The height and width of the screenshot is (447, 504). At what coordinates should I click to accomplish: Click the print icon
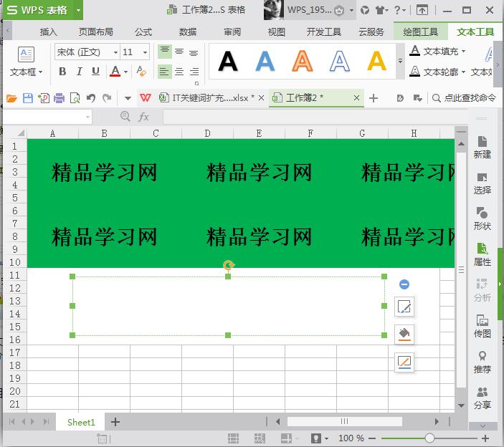pyautogui.click(x=59, y=98)
